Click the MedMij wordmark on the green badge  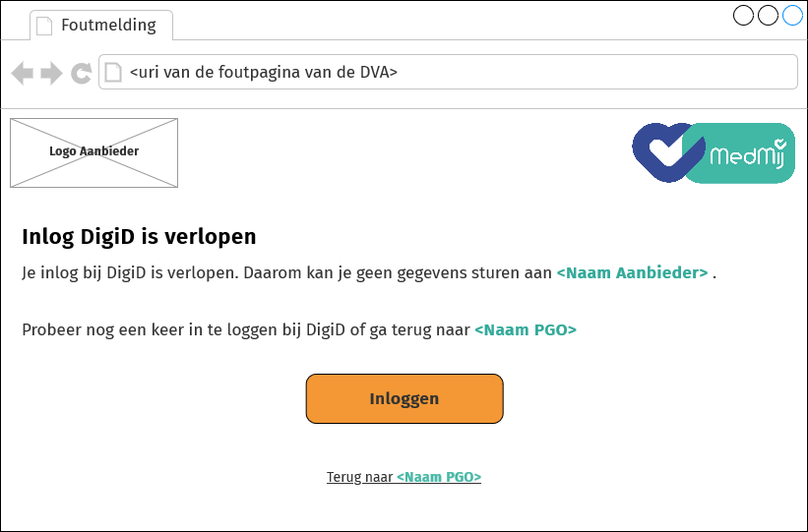click(748, 155)
